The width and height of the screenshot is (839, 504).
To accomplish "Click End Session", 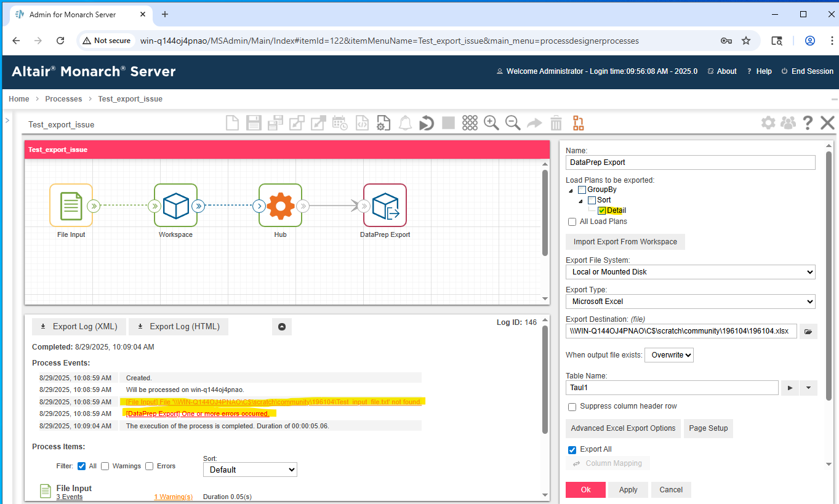I will coord(807,71).
